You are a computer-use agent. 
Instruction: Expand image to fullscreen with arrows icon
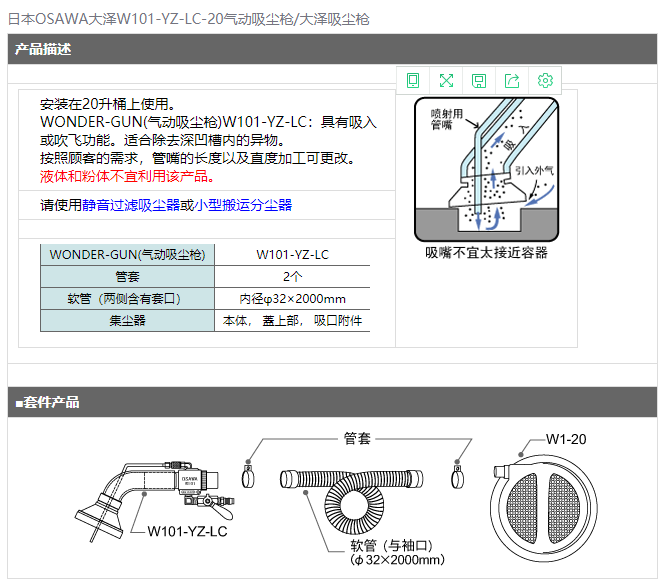[x=446, y=80]
